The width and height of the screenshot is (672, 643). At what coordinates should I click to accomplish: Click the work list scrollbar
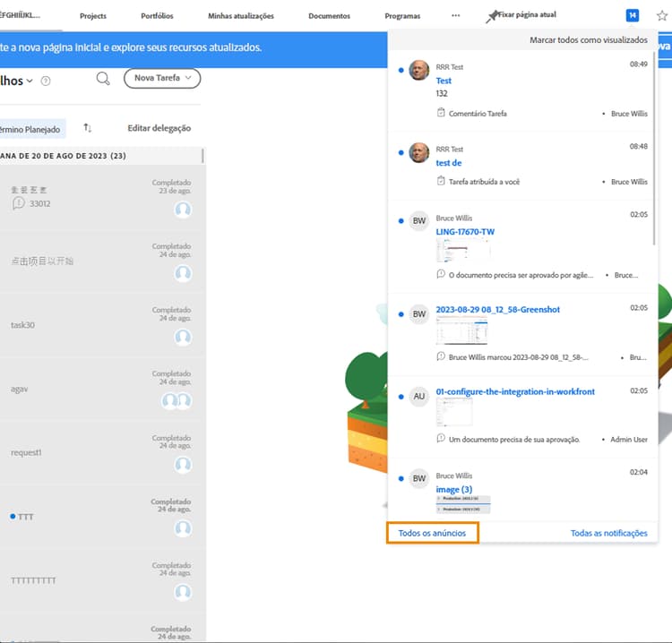tap(202, 156)
